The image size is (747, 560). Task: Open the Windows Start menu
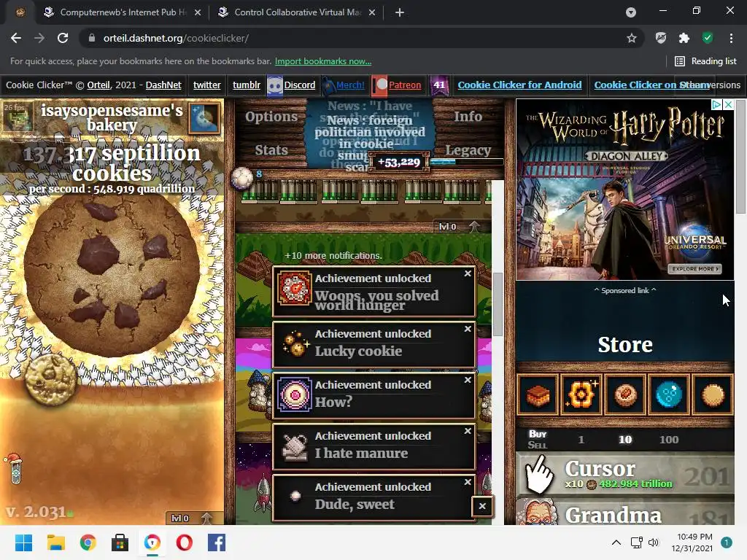coord(23,542)
